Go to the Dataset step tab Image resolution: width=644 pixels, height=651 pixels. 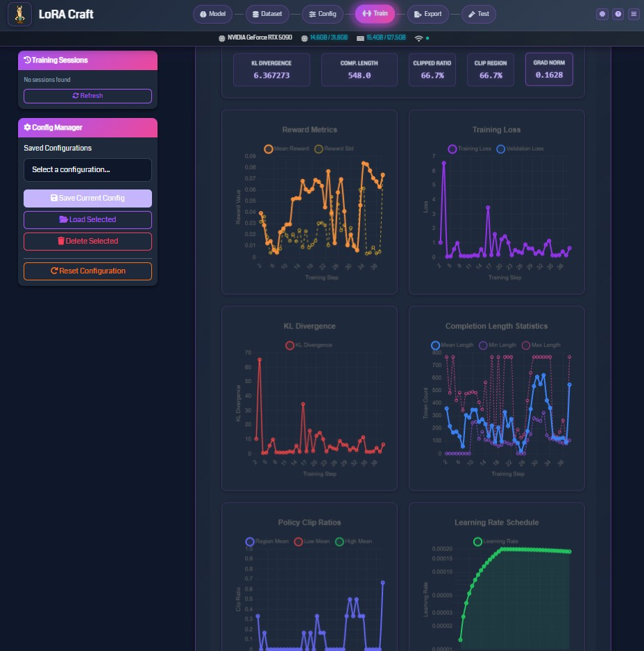(x=267, y=14)
